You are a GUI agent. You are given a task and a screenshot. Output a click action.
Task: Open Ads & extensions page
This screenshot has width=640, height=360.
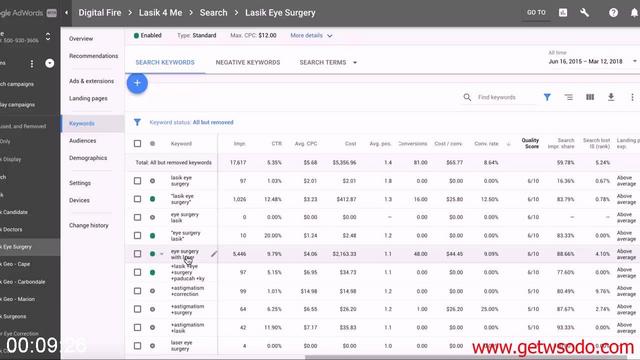point(91,81)
